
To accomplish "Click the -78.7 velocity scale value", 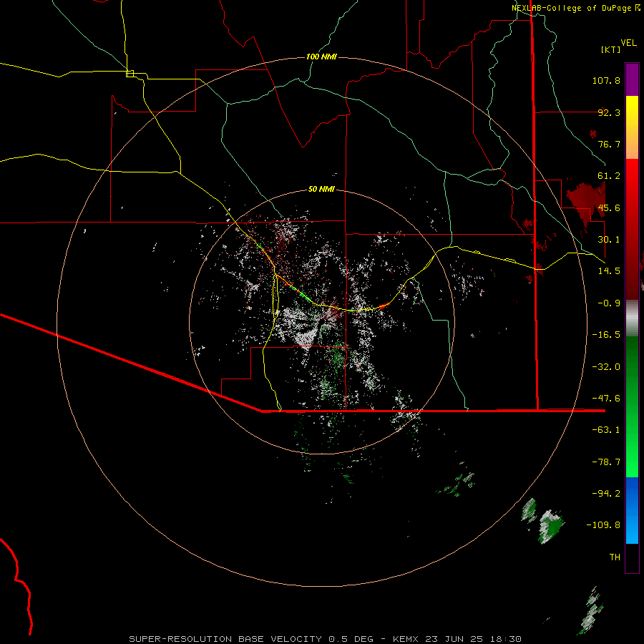I will click(x=606, y=462).
